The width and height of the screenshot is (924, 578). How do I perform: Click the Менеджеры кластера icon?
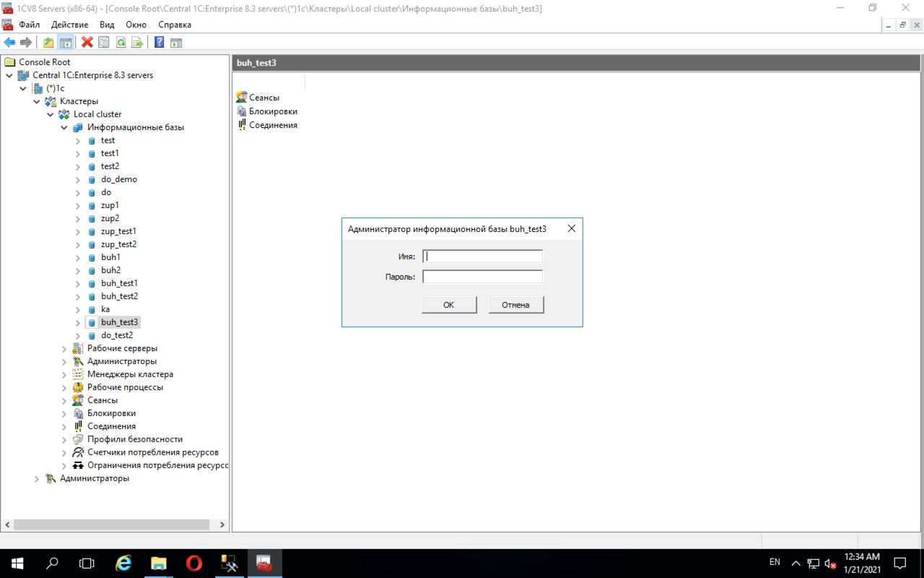tap(78, 374)
